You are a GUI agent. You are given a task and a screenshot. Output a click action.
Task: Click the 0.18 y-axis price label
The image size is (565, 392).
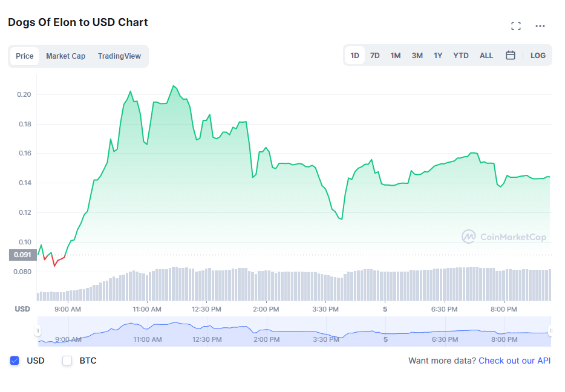click(x=25, y=124)
